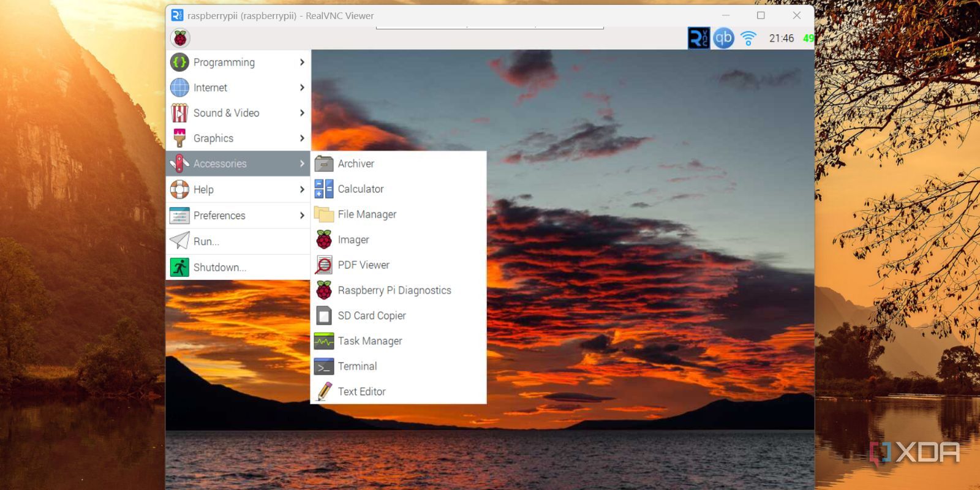Click the Raspberry Pi Diagnostics icon
Screen dimensions: 980x490
point(324,290)
